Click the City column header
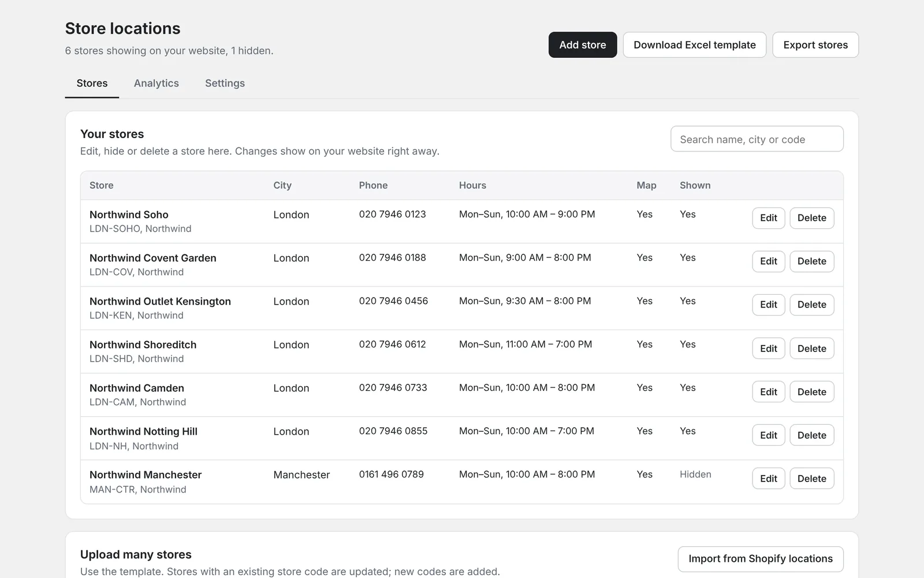This screenshot has height=578, width=924. [x=282, y=185]
